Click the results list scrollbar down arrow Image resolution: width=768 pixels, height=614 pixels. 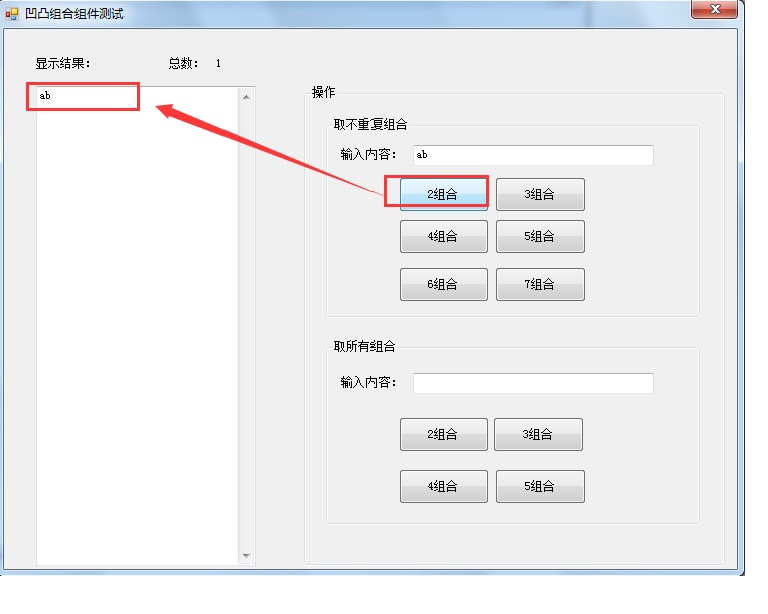coord(246,555)
